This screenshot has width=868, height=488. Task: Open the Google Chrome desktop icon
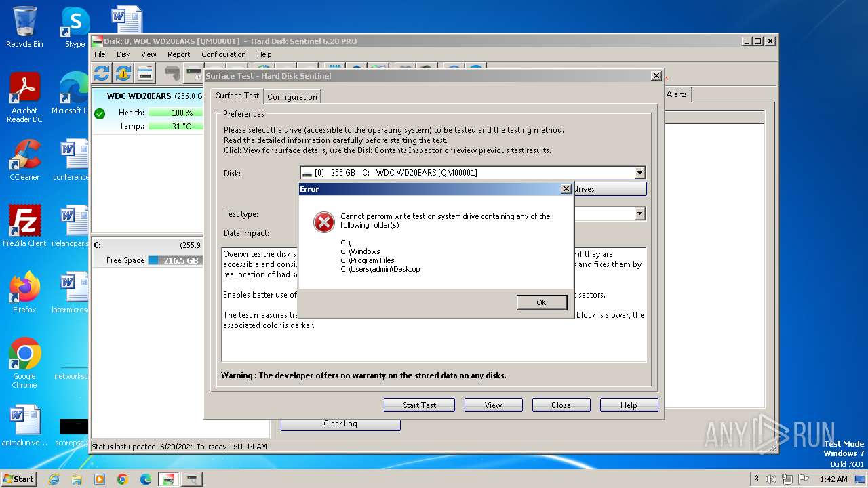[24, 363]
